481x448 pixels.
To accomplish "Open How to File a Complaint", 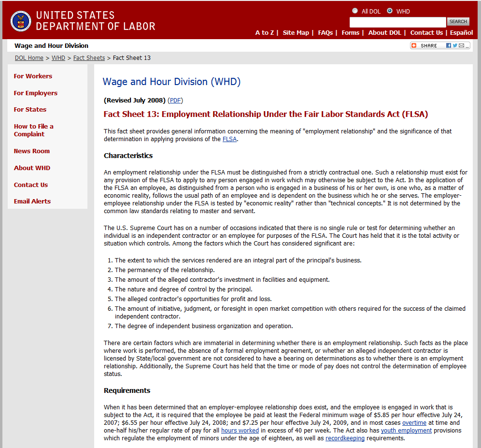I will (33, 130).
